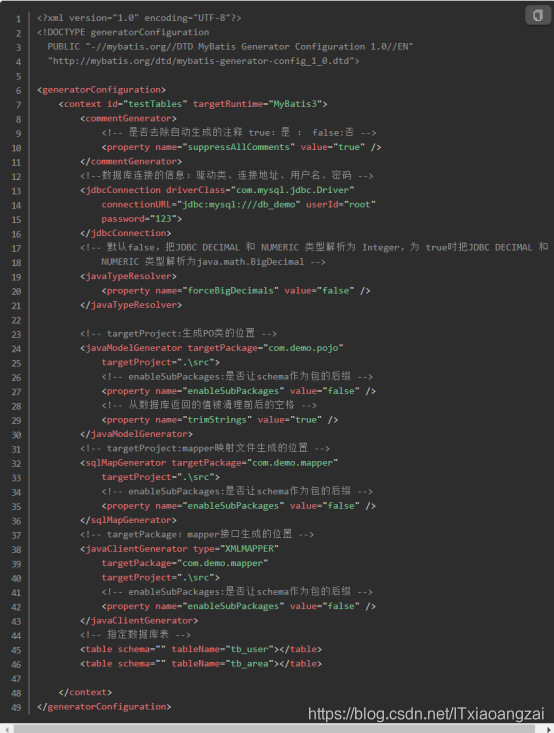Viewport: 554px width, 733px height.
Task: Click the closing '</javaClientGenerator>' tag
Action: (x=139, y=621)
